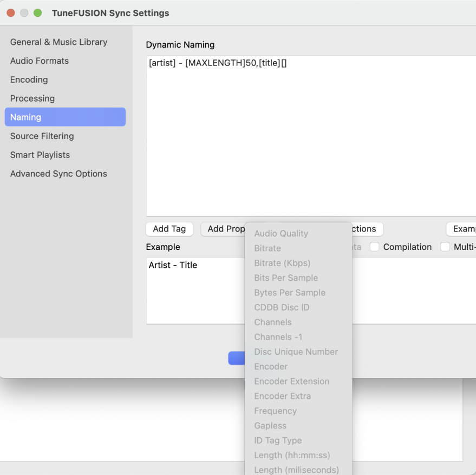Image resolution: width=476 pixels, height=475 pixels.
Task: Show the Smart Playlists section
Action: point(40,155)
